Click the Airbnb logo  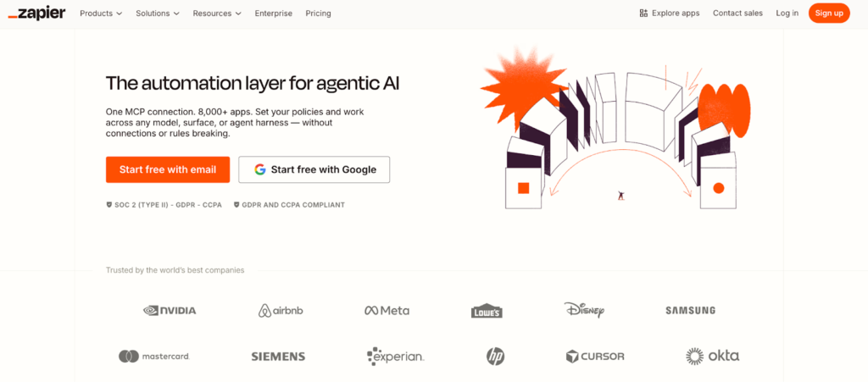(x=281, y=311)
